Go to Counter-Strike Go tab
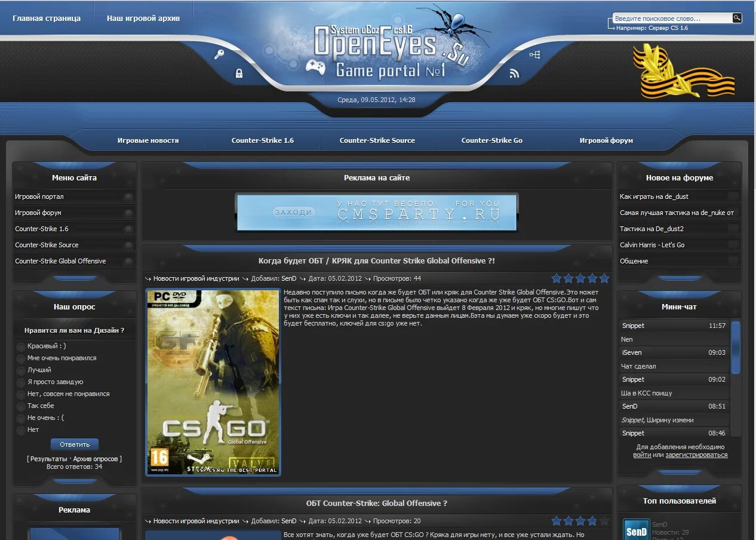 coord(492,140)
